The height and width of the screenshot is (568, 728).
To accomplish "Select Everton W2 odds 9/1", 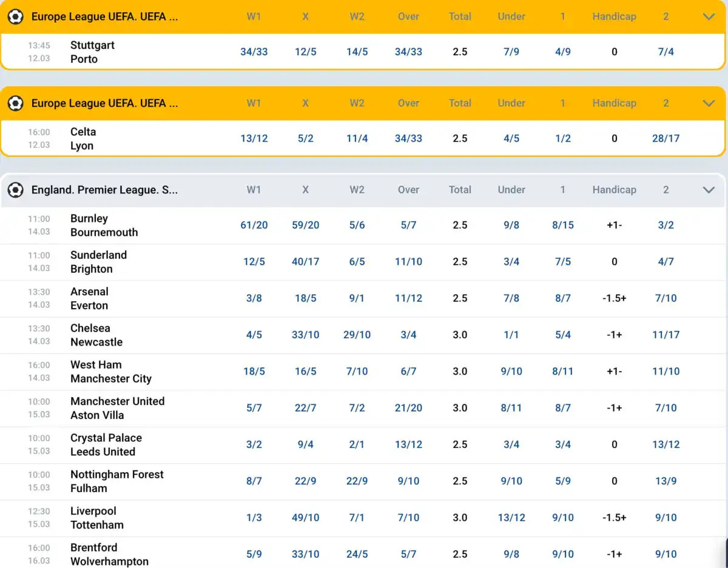I will pyautogui.click(x=357, y=298).
